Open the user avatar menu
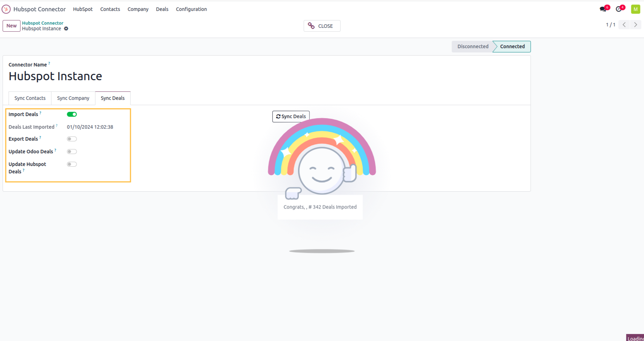 click(636, 9)
